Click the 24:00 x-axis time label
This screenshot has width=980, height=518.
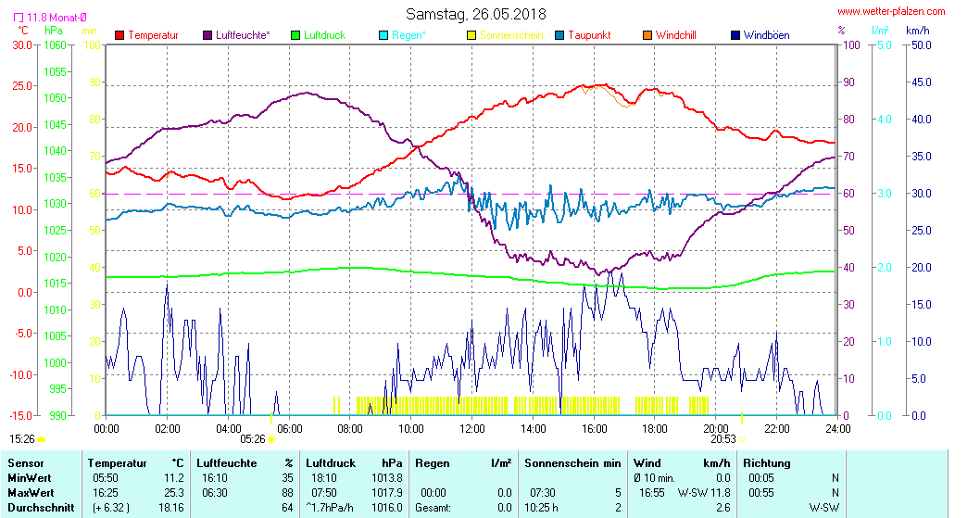[x=837, y=428]
